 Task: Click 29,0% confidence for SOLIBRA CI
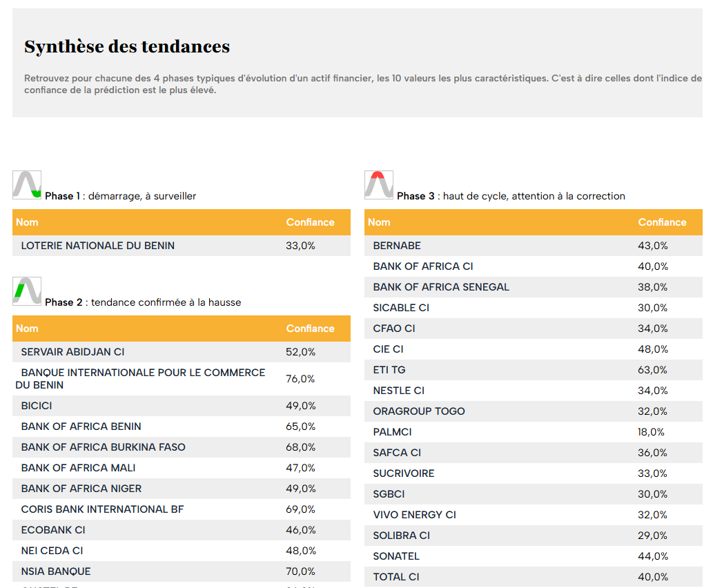pos(652,536)
